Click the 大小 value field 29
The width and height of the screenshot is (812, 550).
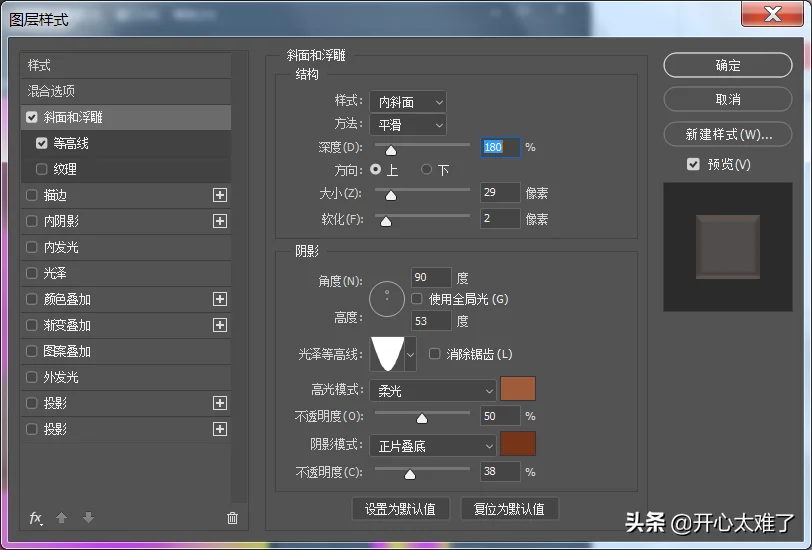[500, 193]
